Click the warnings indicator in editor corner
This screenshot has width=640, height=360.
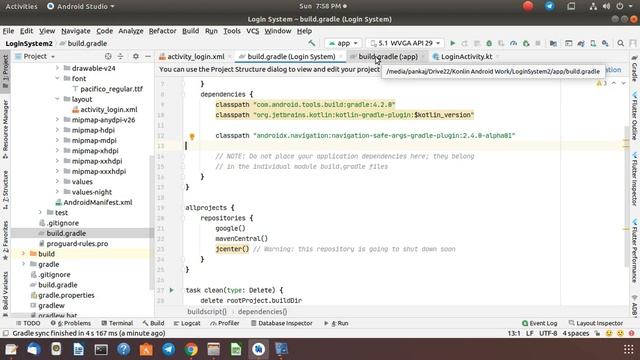[x=601, y=83]
